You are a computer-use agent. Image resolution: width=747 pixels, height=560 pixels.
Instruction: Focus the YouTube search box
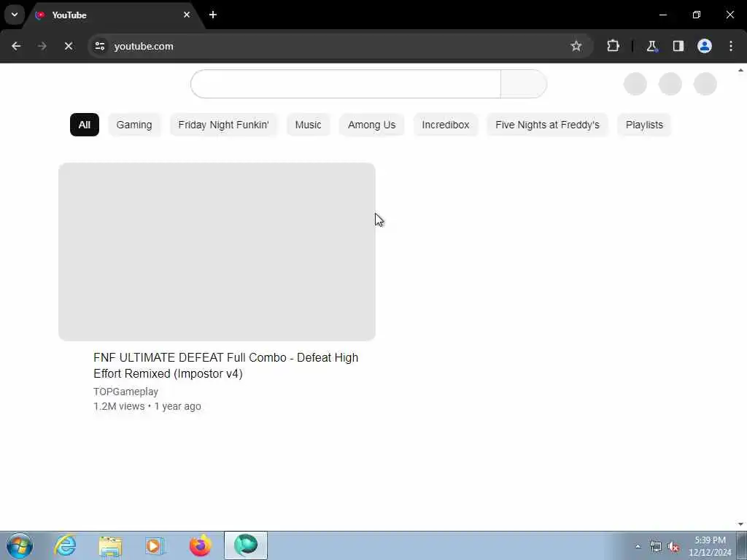coord(346,84)
